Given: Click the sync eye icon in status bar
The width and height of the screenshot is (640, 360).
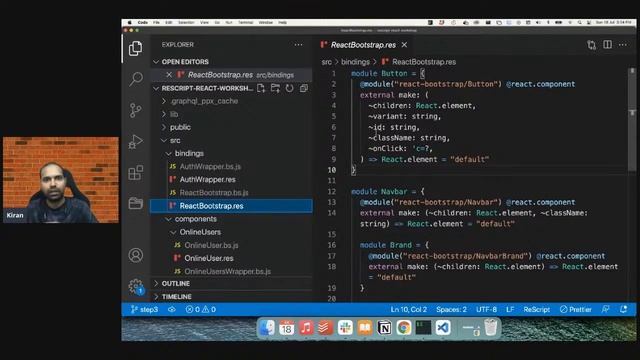Looking at the screenshot, I should point(172,309).
